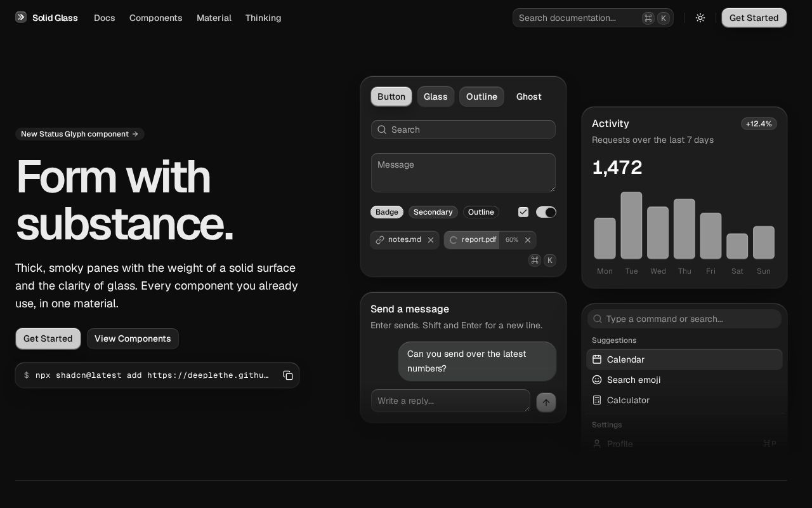Uncheck the checkbox beside the badges
812x508 pixels.
[x=523, y=212]
